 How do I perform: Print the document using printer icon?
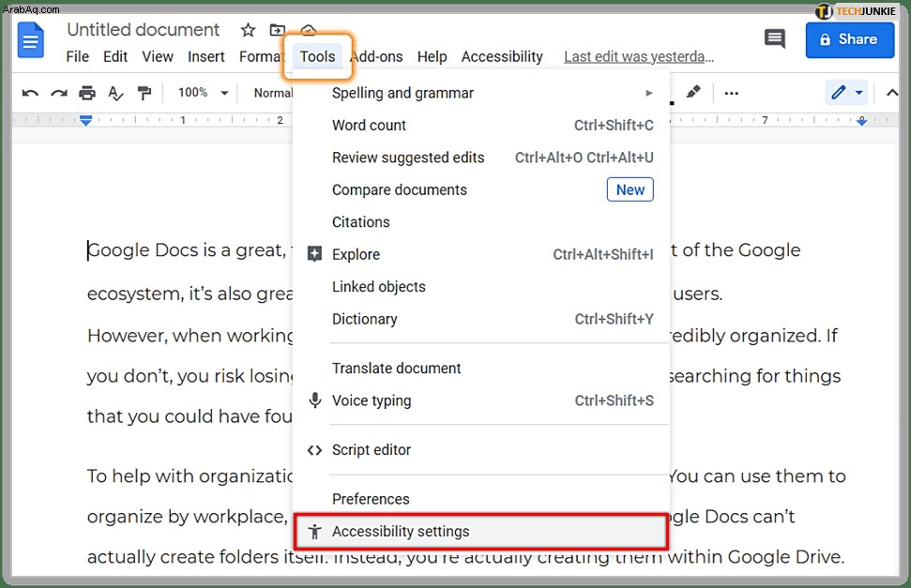[x=87, y=93]
